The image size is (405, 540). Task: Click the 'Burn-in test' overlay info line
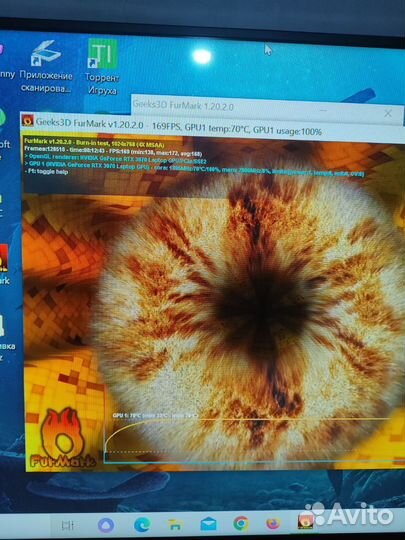click(x=94, y=143)
